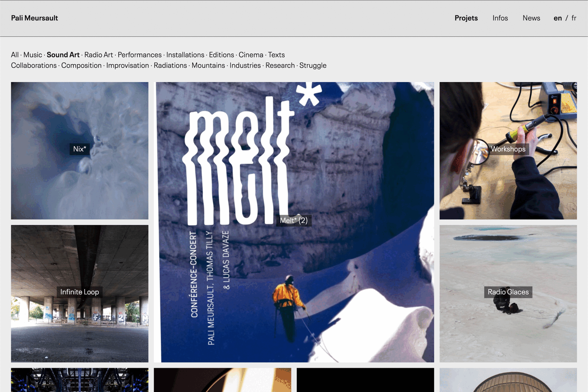Filter projects by Music
Viewport: 588px width, 392px height.
(x=32, y=55)
